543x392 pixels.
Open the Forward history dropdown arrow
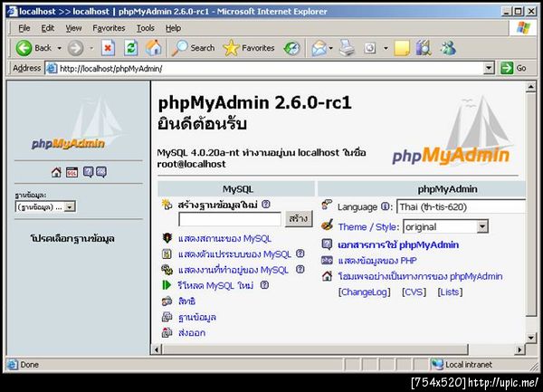pyautogui.click(x=91, y=48)
